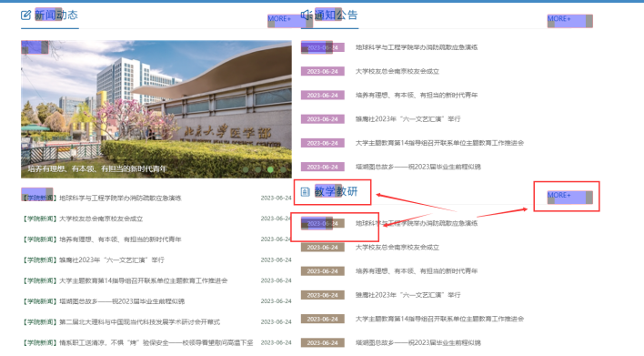Select the last carousel dot on the banner
Screen dimensions: 644x356
[x=283, y=169]
